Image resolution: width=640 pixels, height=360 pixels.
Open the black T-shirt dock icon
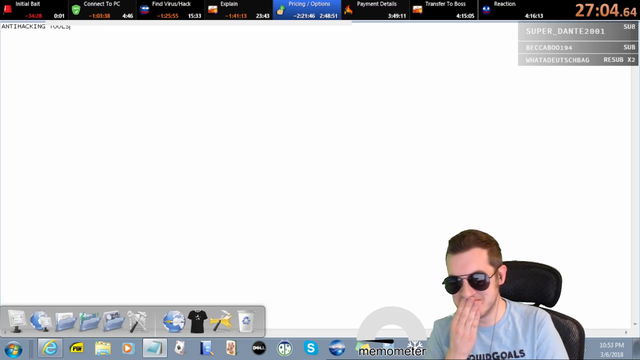[x=198, y=321]
